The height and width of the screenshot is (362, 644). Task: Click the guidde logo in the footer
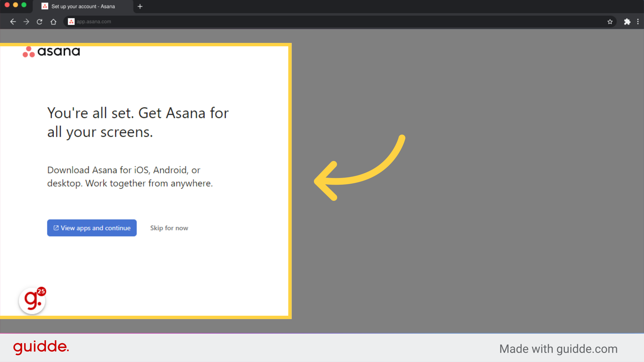(x=41, y=348)
